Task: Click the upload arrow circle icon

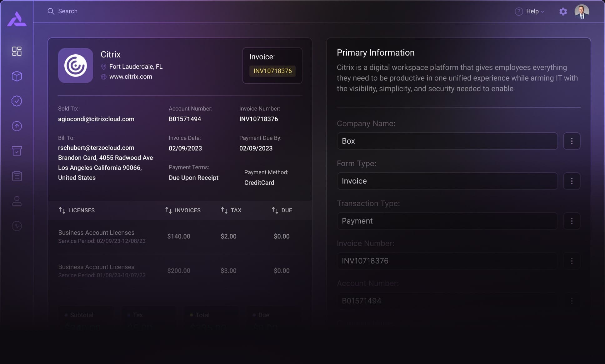Action: [17, 126]
